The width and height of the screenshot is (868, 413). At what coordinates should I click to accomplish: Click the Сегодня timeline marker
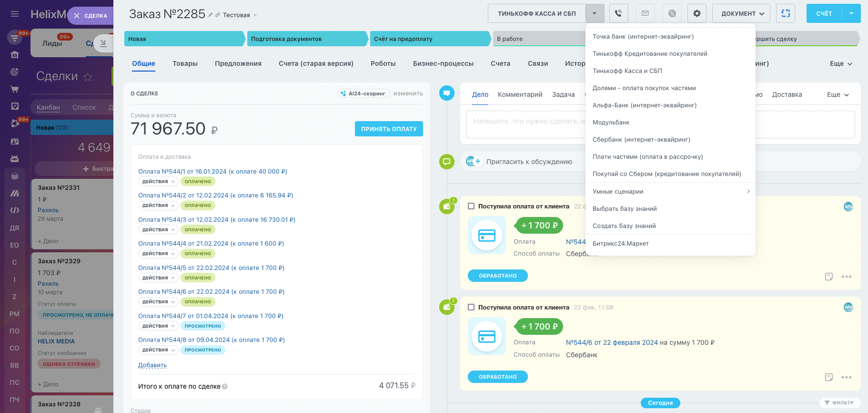click(660, 403)
